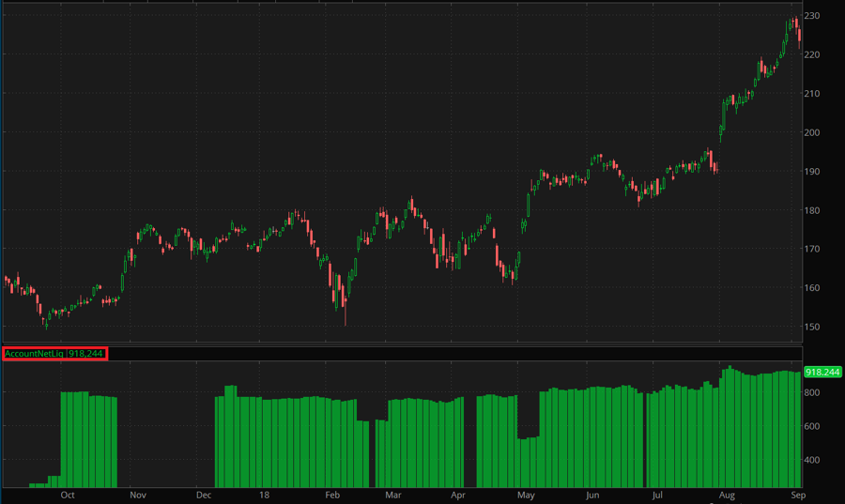Click the Aug time axis label

coord(726,494)
